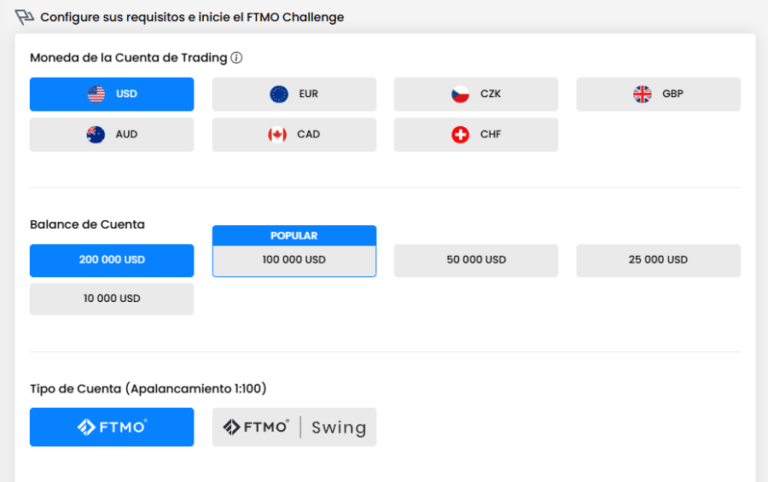768x482 pixels.
Task: Click the Australian flag icon
Action: point(96,134)
